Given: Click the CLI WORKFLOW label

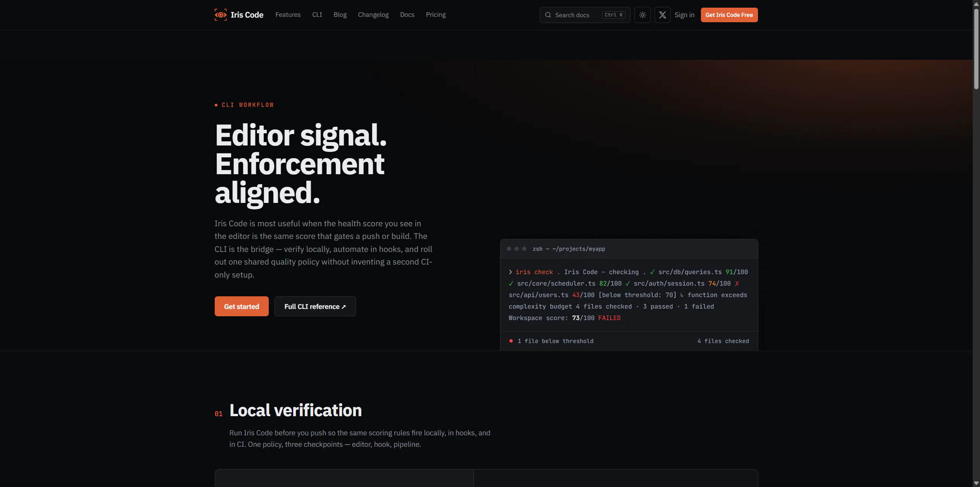Looking at the screenshot, I should [x=248, y=105].
